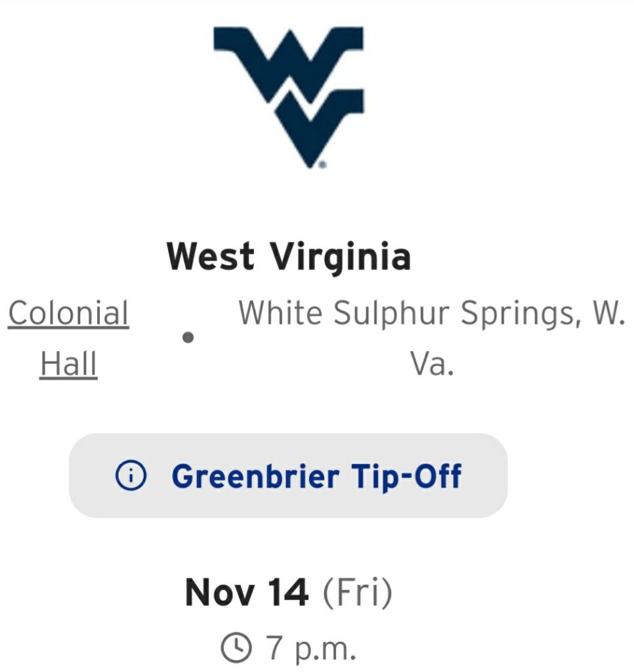Image resolution: width=634 pixels, height=672 pixels.
Task: Select the West Virginia team name heading
Action: tap(289, 256)
